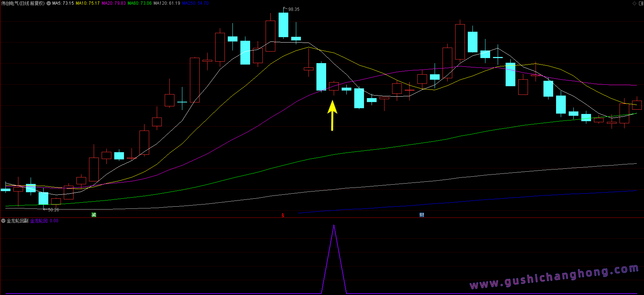Open dropdown next to 伟创电气 chart title

[x=49, y=3]
